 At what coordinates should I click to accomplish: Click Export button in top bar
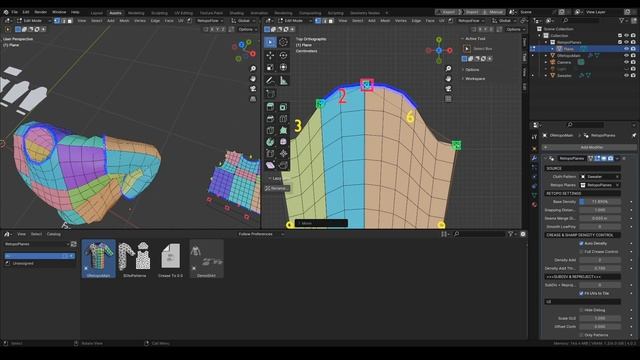(448, 12)
